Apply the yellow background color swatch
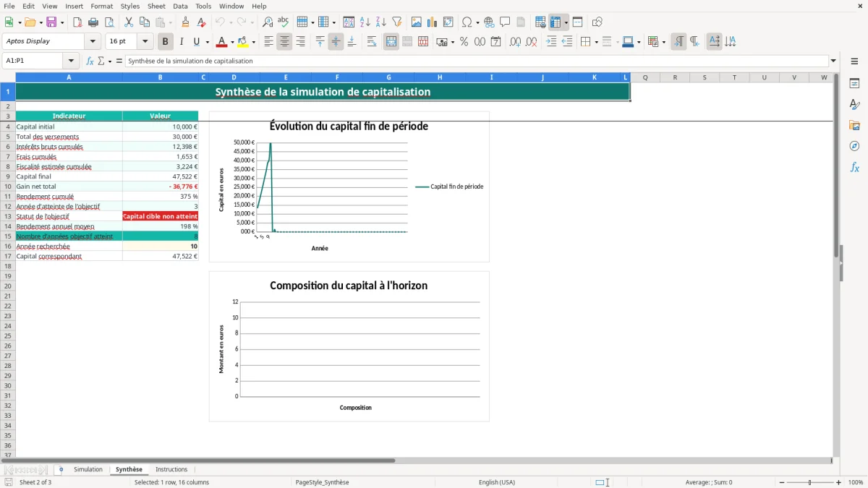The height and width of the screenshot is (488, 868). tap(244, 42)
